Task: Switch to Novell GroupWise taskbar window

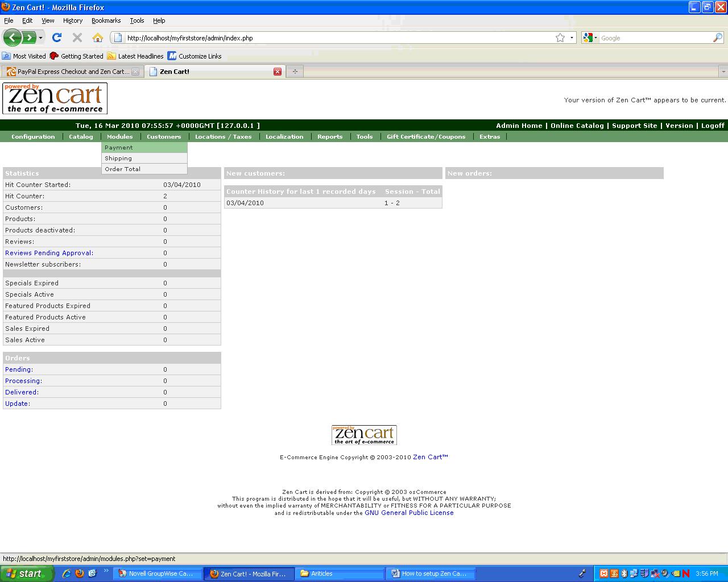Action: point(158,574)
